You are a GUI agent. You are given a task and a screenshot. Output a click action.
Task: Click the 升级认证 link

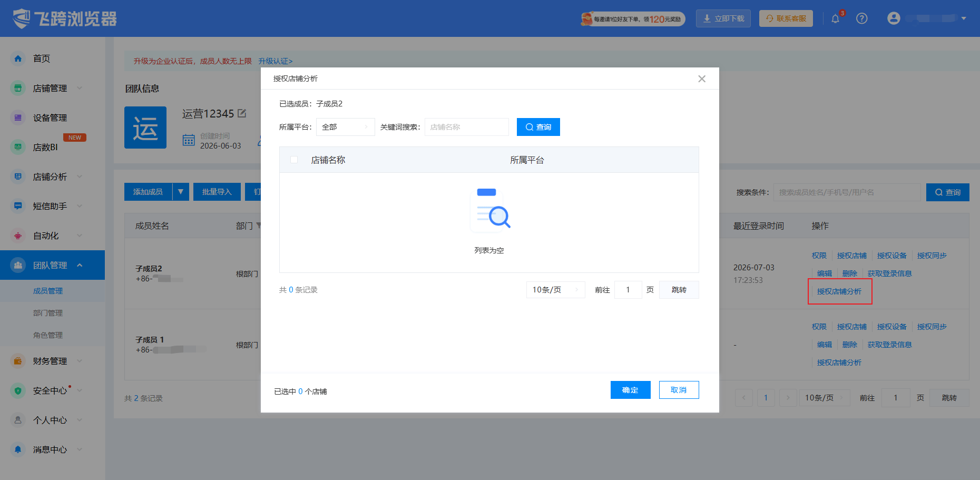pos(276,61)
